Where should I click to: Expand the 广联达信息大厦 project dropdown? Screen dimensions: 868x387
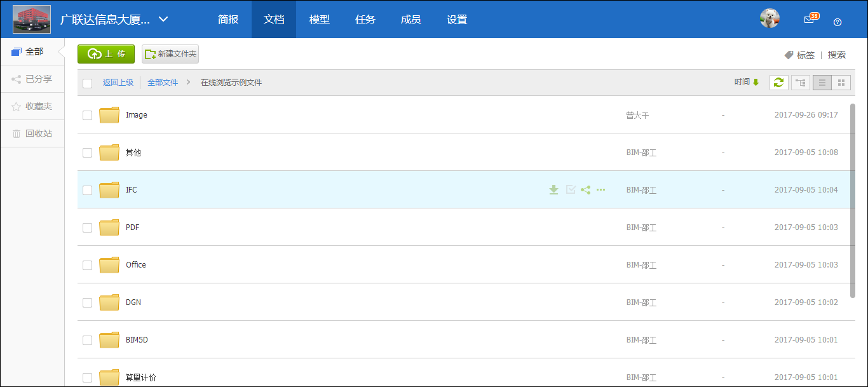tap(163, 19)
